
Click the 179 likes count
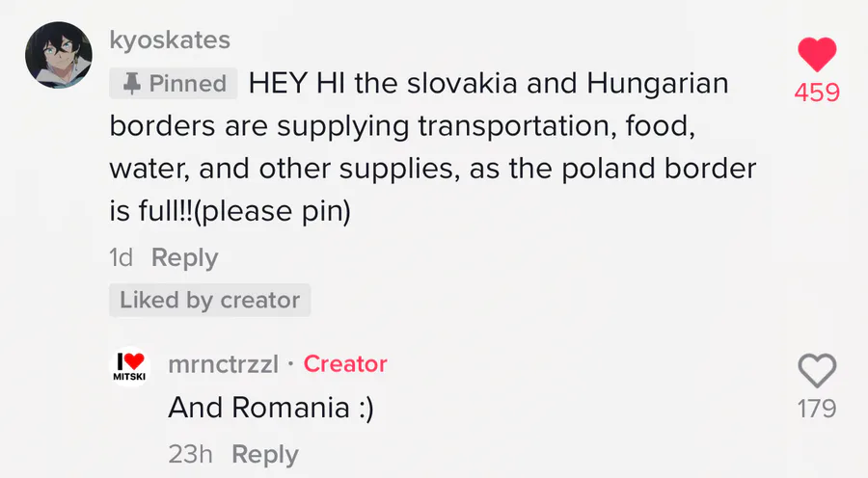[x=816, y=409]
